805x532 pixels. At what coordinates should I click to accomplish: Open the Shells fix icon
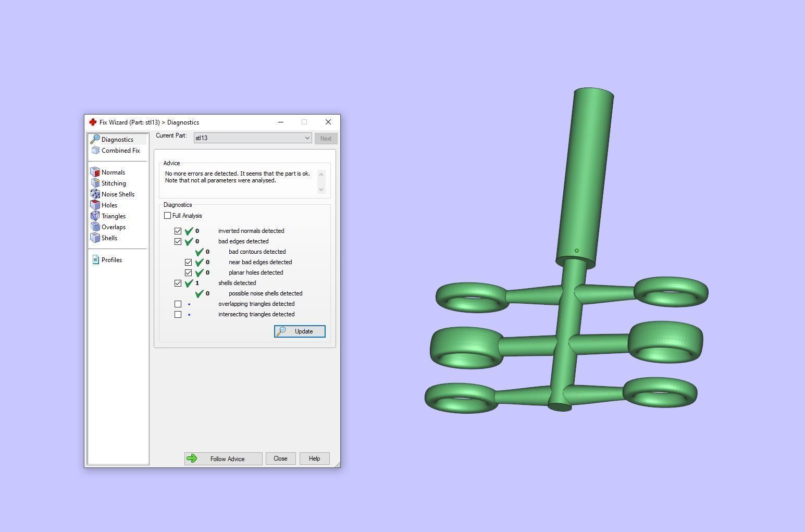click(95, 238)
